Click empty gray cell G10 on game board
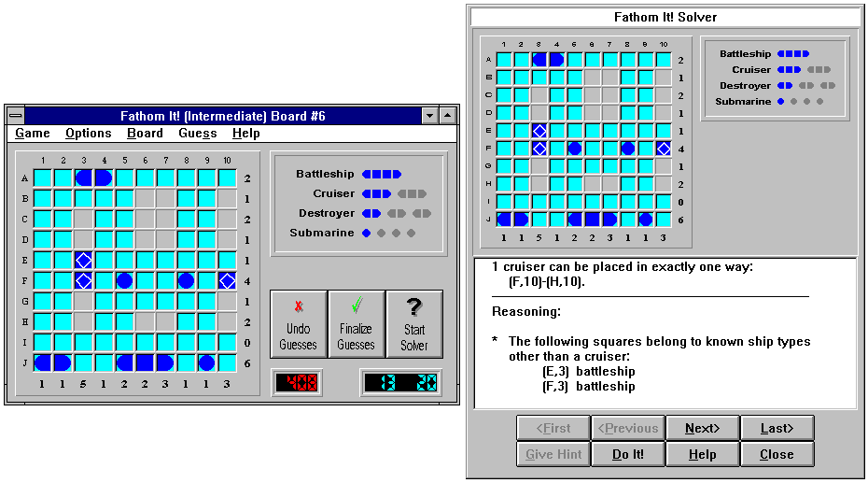 point(227,302)
